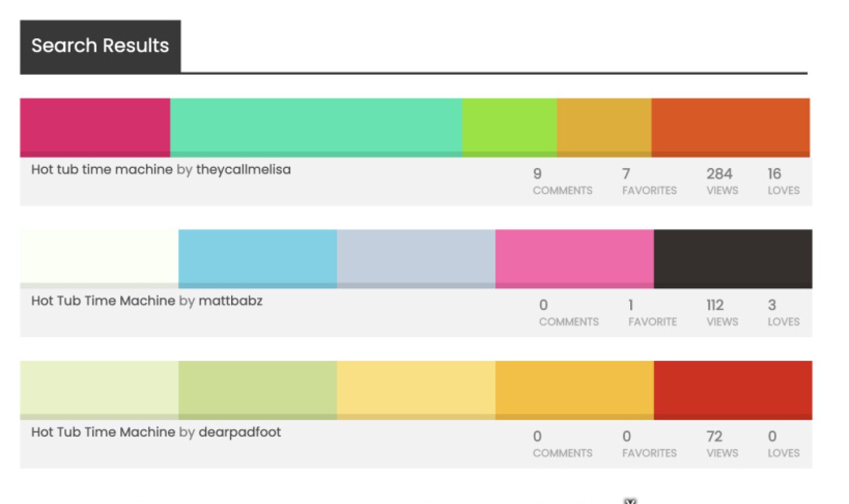Open theycallmelisa's user profile link
Image resolution: width=849 pixels, height=504 pixels.
coord(243,170)
